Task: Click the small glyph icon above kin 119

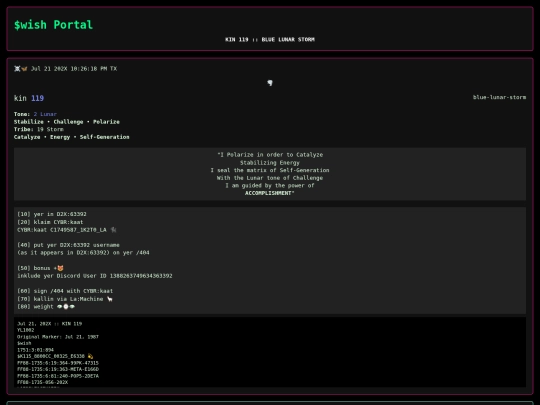Action: tap(270, 83)
